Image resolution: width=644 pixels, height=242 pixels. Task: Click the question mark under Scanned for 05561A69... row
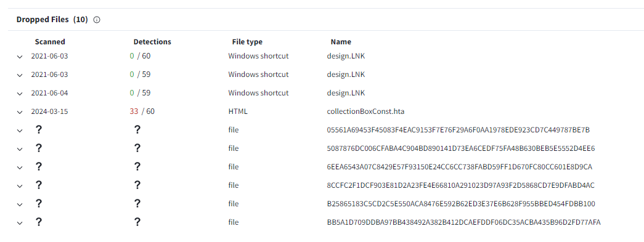tap(39, 129)
